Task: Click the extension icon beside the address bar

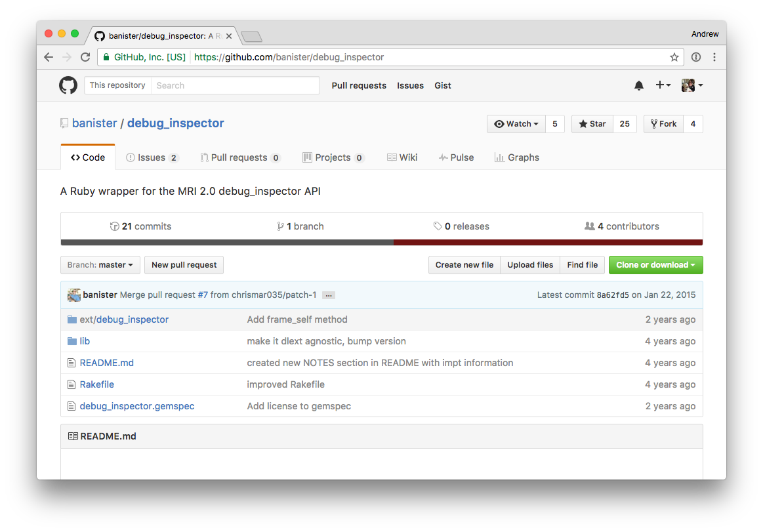Action: [x=696, y=57]
